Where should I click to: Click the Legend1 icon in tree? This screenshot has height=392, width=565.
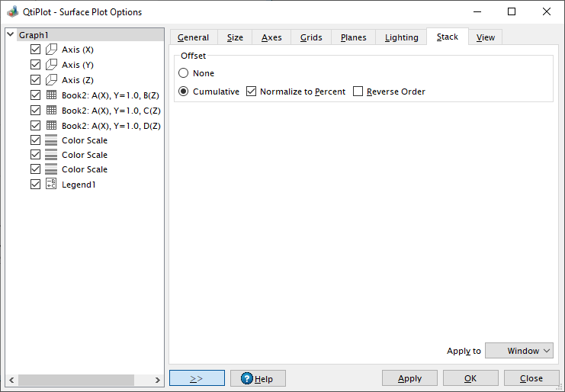click(x=52, y=185)
